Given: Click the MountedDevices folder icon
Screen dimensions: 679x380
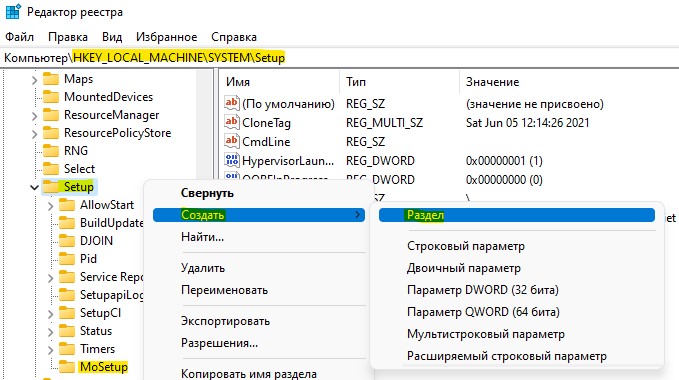Looking at the screenshot, I should 51,97.
